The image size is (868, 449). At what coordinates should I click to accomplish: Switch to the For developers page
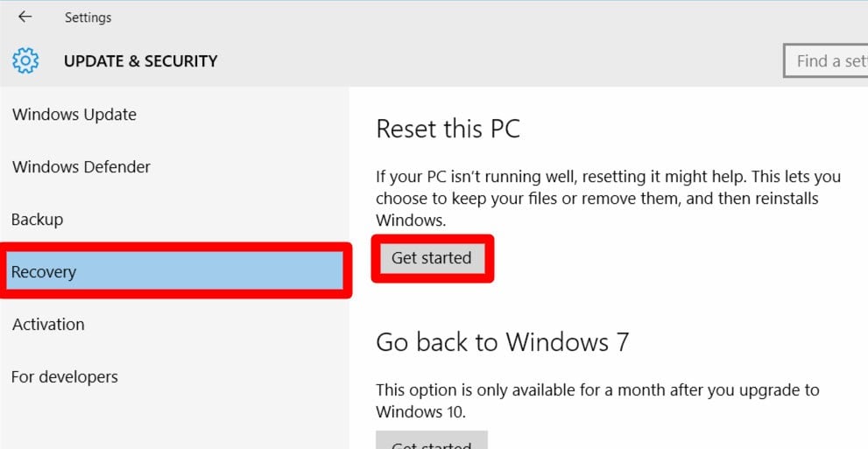click(x=65, y=377)
